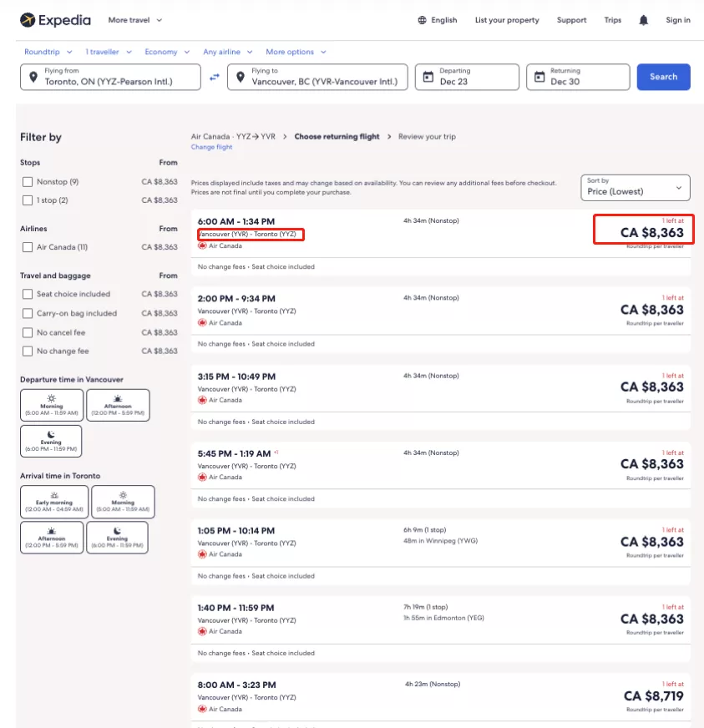This screenshot has width=704, height=728.
Task: Select the 3:15 PM - 10:49 PM flight
Action: click(x=440, y=397)
